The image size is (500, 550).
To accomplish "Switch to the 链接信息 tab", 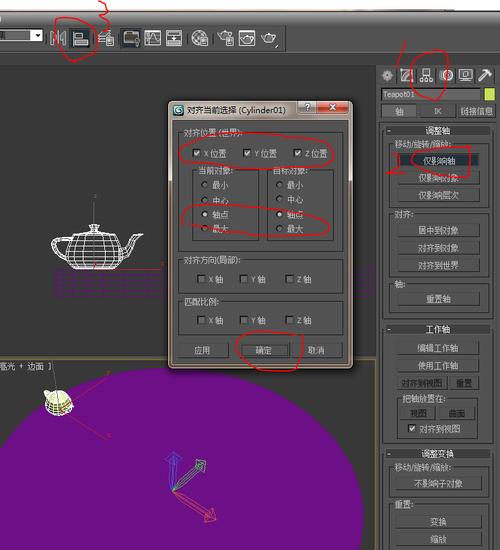I will tap(476, 112).
